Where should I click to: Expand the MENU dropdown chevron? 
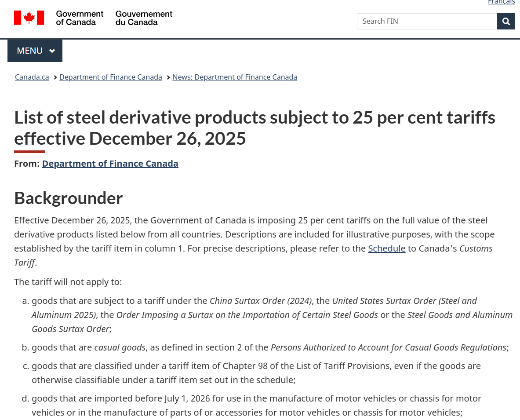click(x=52, y=51)
